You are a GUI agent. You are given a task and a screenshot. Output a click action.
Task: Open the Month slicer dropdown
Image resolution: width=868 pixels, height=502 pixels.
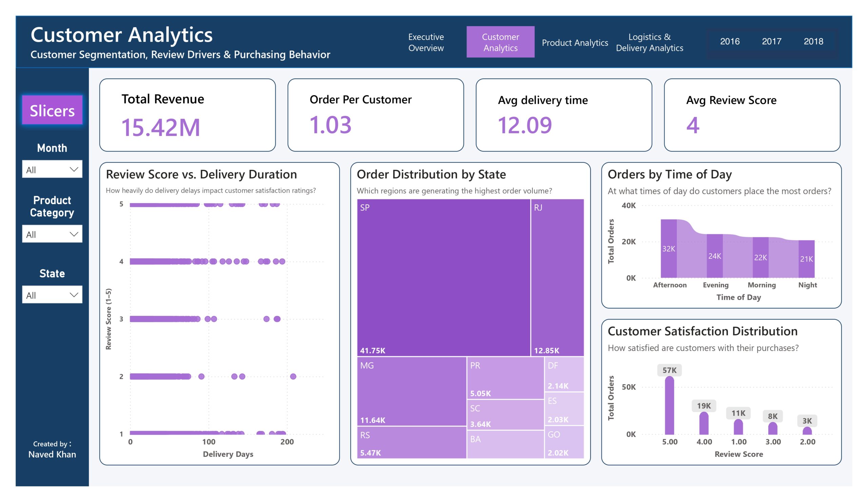(x=52, y=169)
